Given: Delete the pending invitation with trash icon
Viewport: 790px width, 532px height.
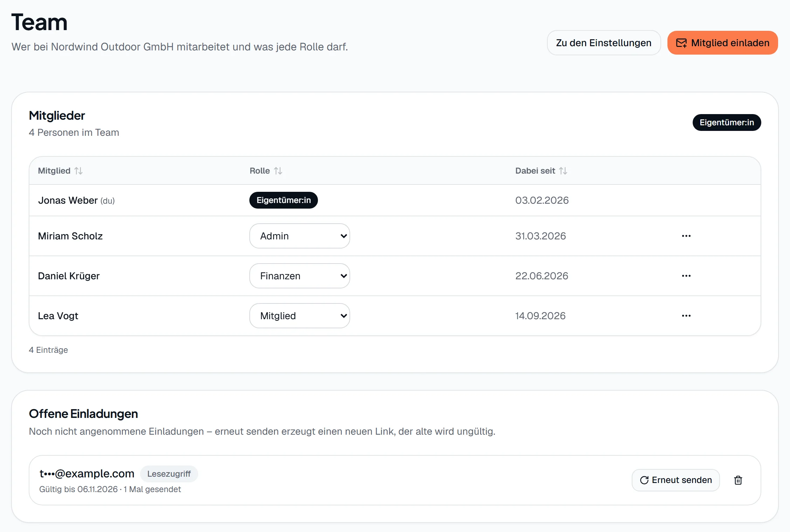Looking at the screenshot, I should coord(738,480).
